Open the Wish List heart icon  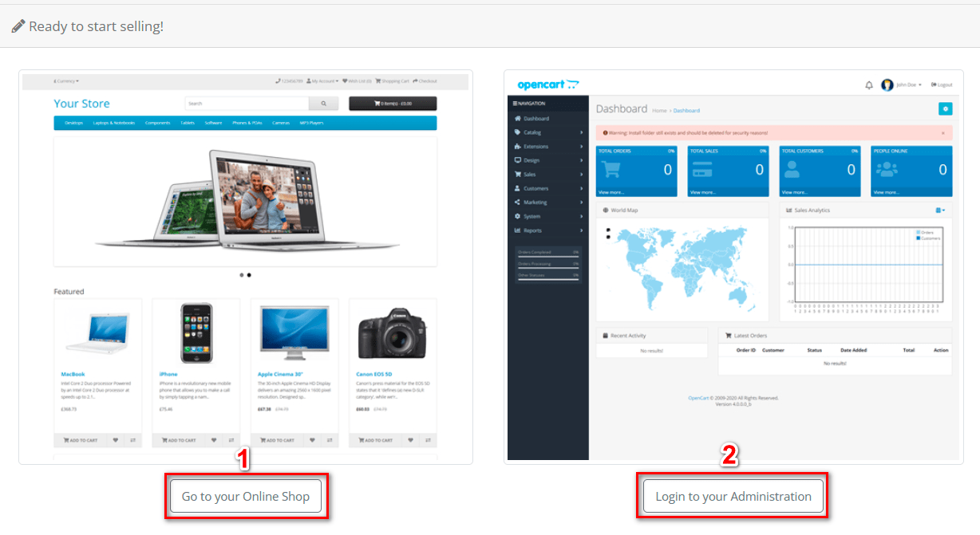358,81
